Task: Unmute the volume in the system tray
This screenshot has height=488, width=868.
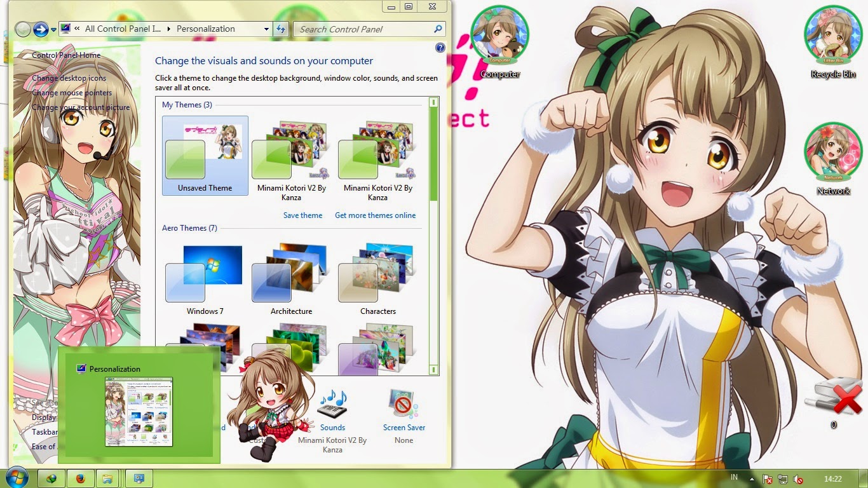Action: pyautogui.click(x=799, y=478)
